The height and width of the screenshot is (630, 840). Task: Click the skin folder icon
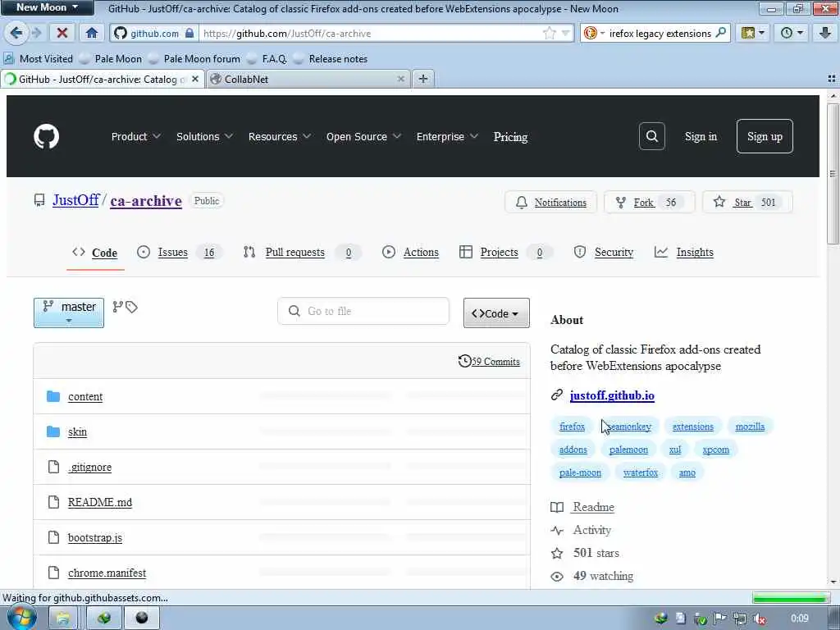click(x=53, y=431)
